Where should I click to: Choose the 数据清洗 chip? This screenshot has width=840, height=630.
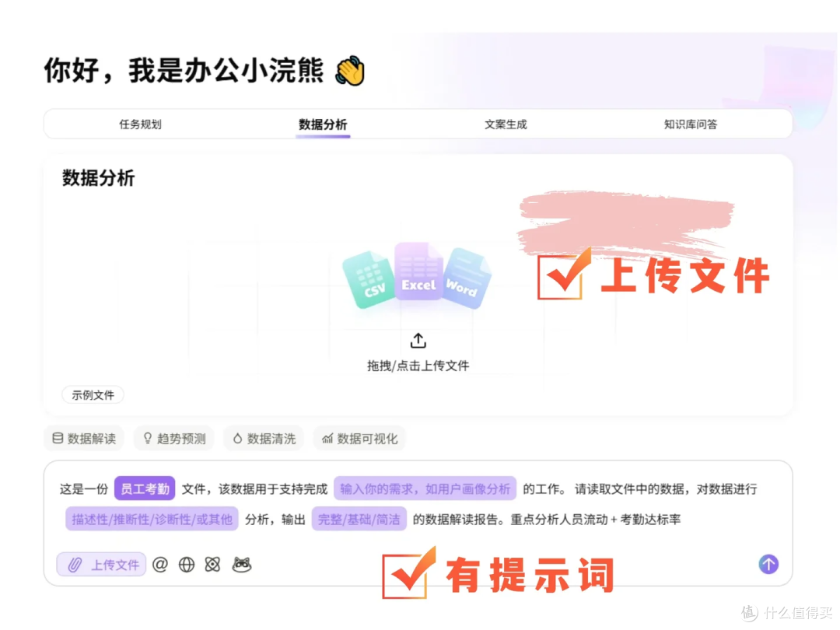264,439
